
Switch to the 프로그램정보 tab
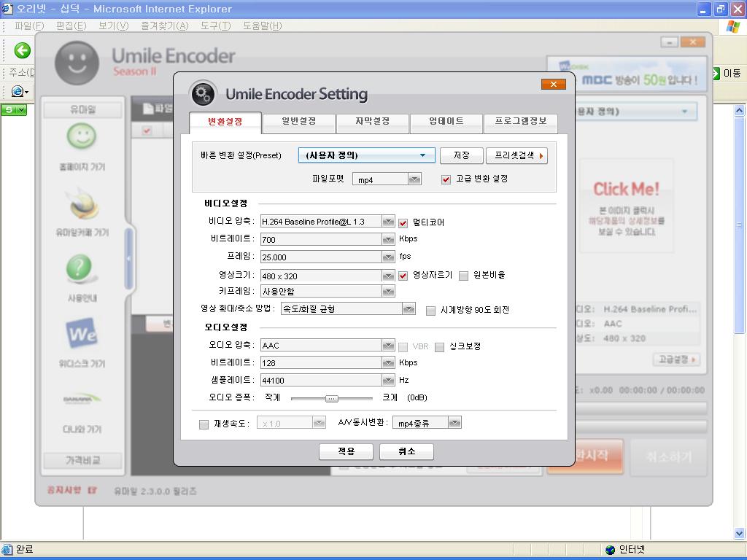tap(520, 122)
